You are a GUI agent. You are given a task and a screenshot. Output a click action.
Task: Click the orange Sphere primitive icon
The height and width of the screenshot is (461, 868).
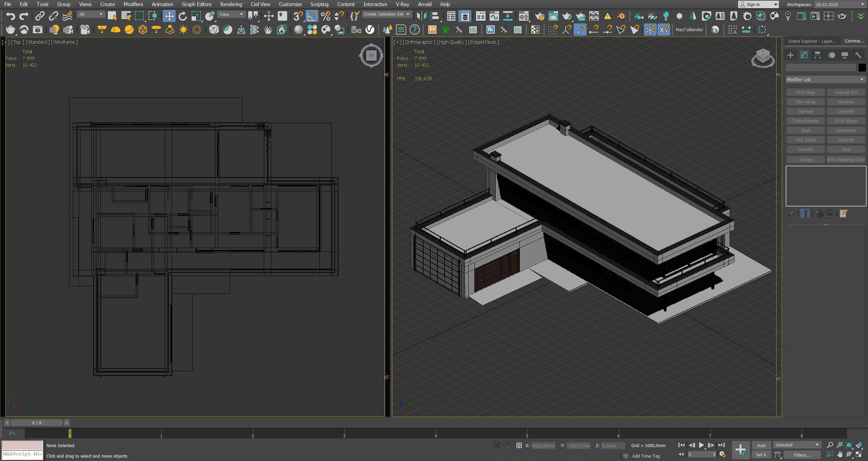coord(129,30)
